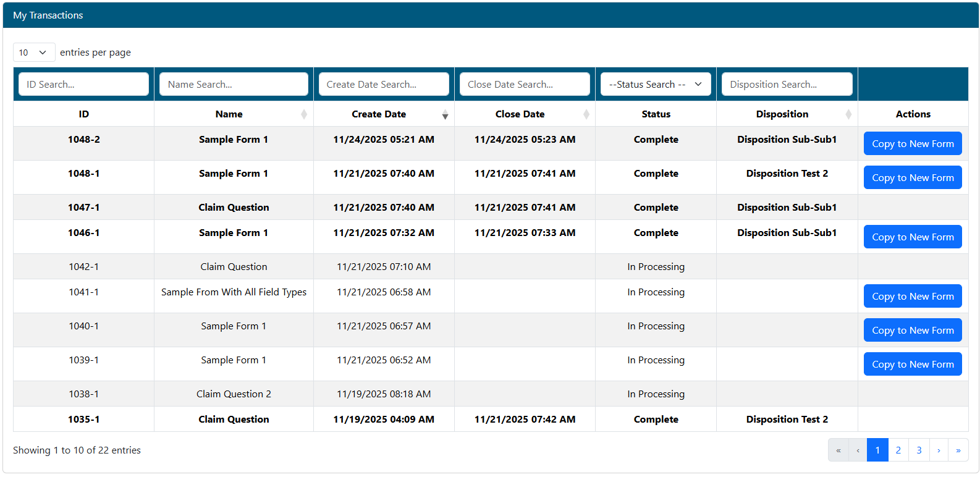Click into the Create Date Search field
The width and height of the screenshot is (980, 477).
(x=384, y=85)
